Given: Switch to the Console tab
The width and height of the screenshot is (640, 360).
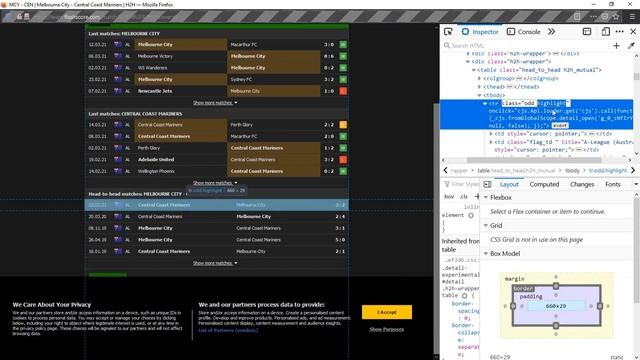Looking at the screenshot, I should (x=524, y=32).
